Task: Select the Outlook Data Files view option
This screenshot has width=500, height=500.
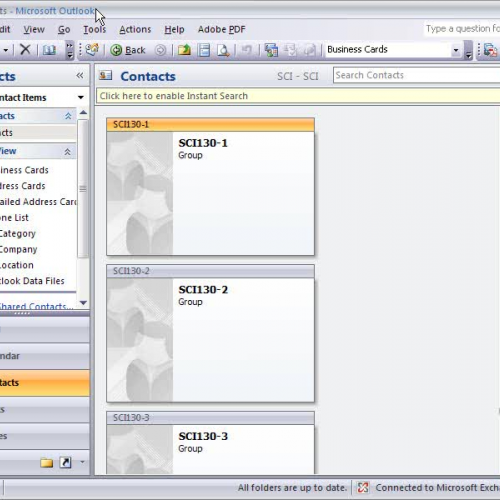Action: point(32,281)
